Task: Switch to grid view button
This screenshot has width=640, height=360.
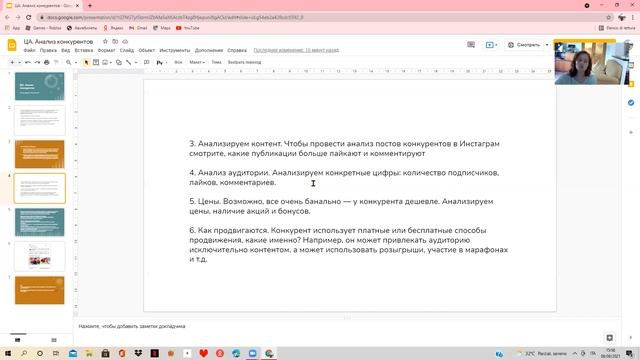Action: (x=54, y=340)
